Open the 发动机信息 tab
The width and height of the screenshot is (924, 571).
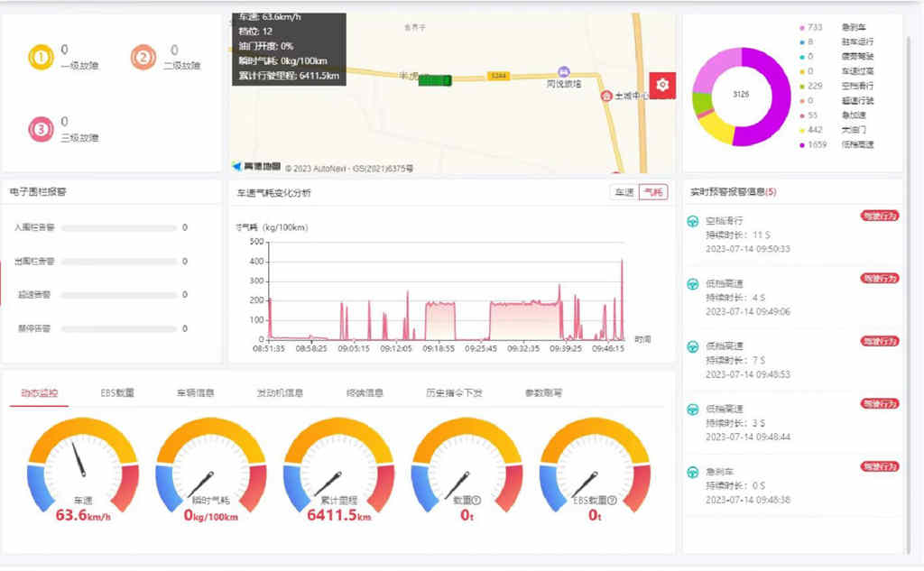[280, 393]
